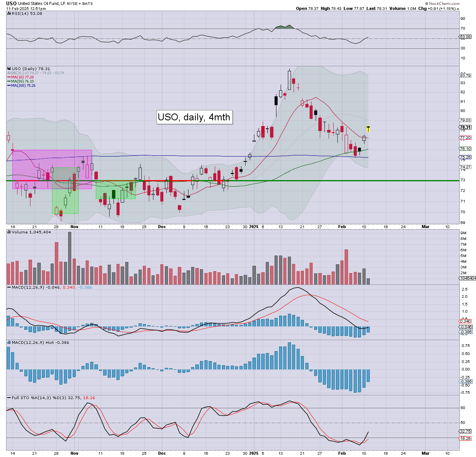The height and width of the screenshot is (457, 476).
Task: Click the red MA(10) legend marker
Action: point(9,77)
